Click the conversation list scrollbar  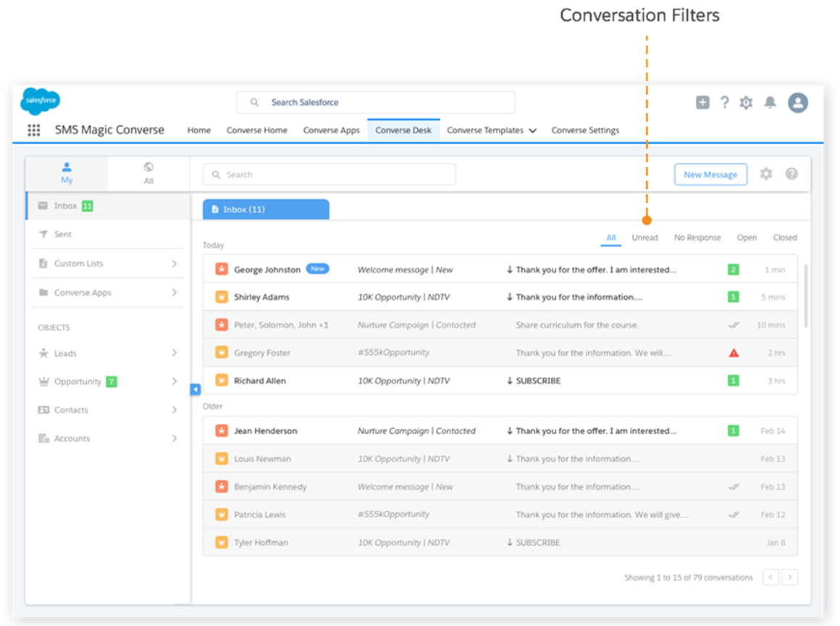805,296
